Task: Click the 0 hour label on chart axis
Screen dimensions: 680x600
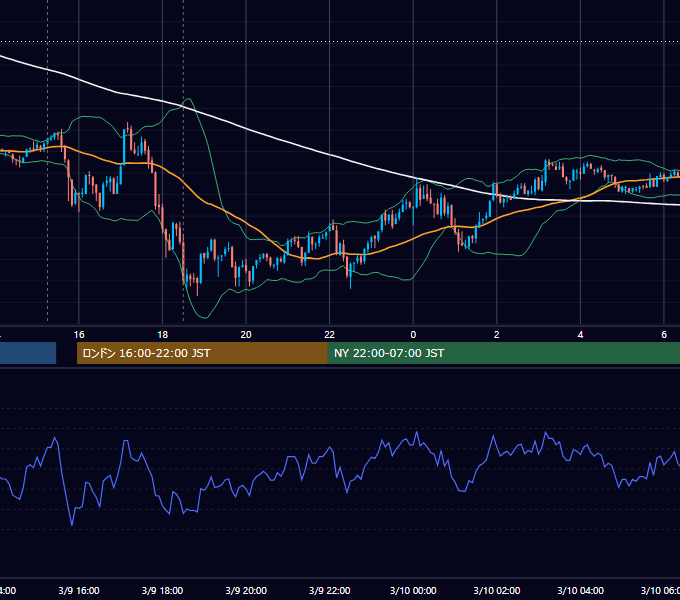Action: point(413,335)
